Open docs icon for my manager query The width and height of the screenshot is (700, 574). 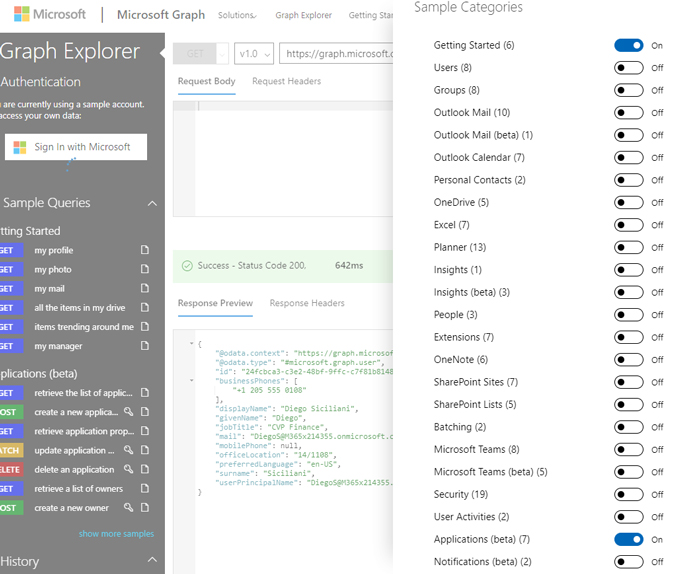pyautogui.click(x=145, y=346)
